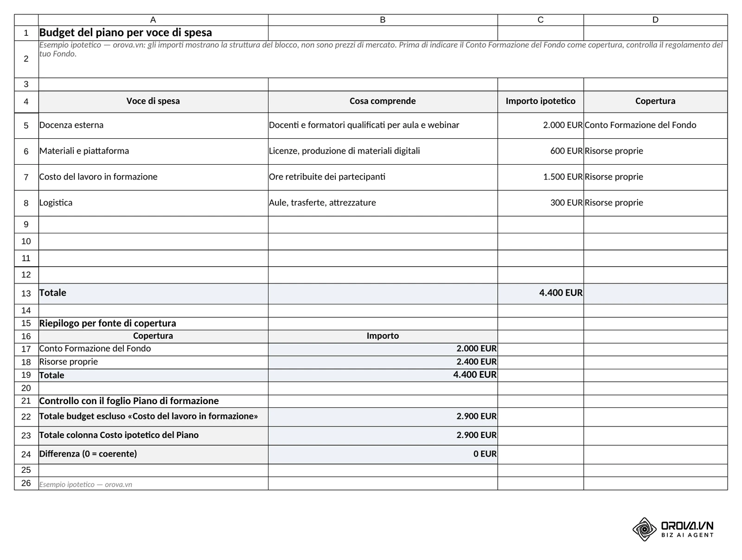Viewport: 742px width, 560px height.
Task: Select column D header
Action: [655, 20]
